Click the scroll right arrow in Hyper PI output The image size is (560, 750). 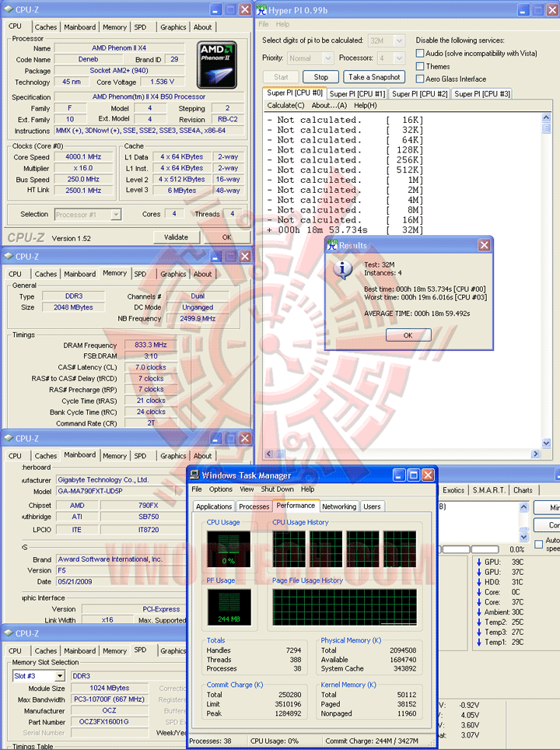(536, 454)
